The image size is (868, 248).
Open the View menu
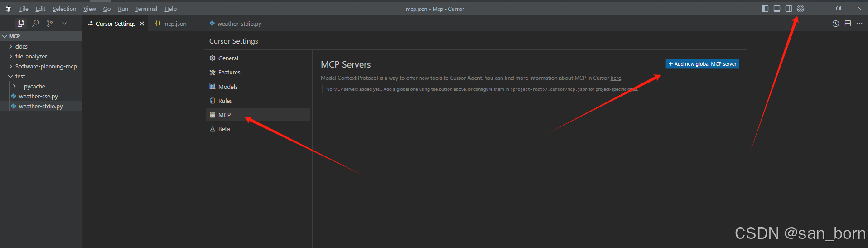[x=90, y=9]
